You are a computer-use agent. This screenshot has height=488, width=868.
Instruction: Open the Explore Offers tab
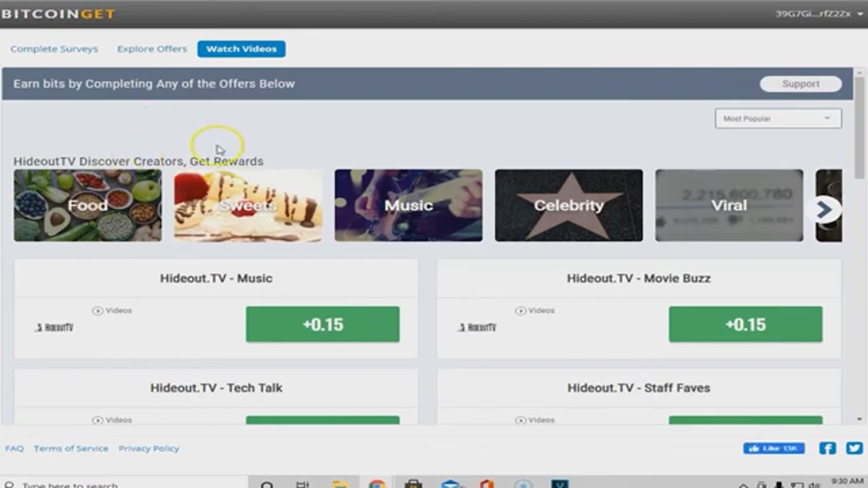coord(152,49)
